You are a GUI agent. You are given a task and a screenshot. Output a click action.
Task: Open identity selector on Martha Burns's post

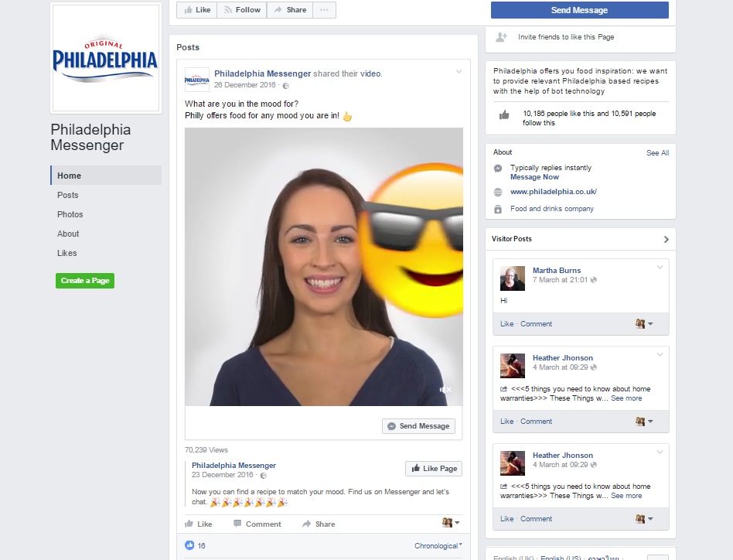click(644, 323)
